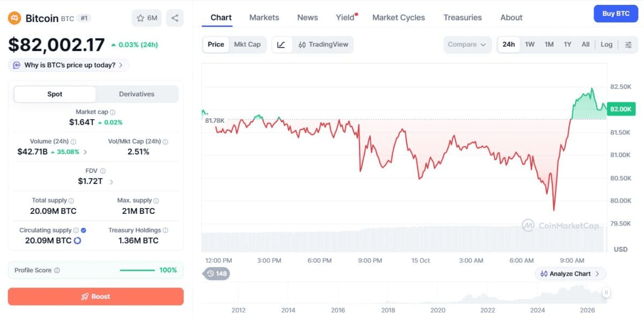Click the Total supply info icon
Viewport: 644px width, 319px height.
pyautogui.click(x=72, y=201)
